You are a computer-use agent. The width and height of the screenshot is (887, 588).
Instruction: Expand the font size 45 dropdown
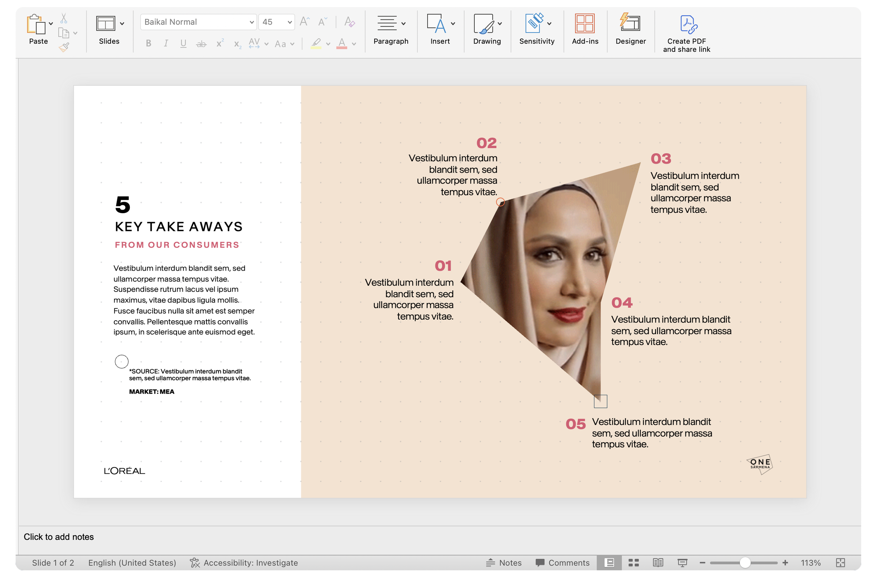(290, 22)
